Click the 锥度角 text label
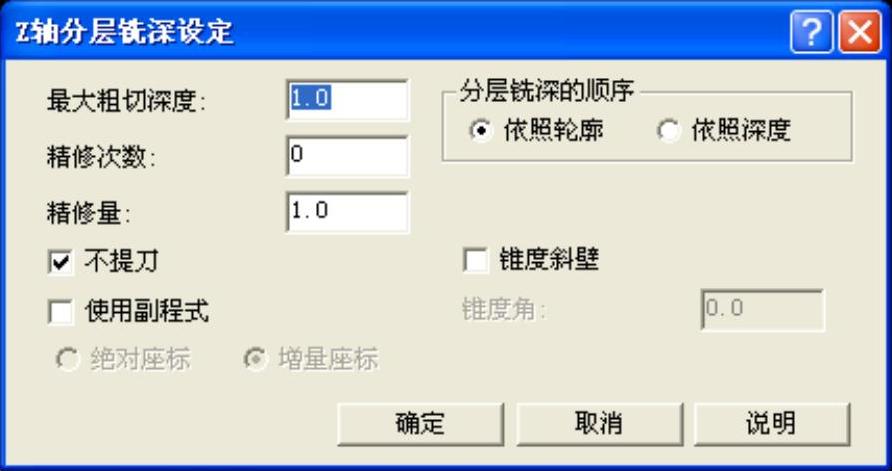Viewport: 892px width, 471px height. tap(504, 311)
